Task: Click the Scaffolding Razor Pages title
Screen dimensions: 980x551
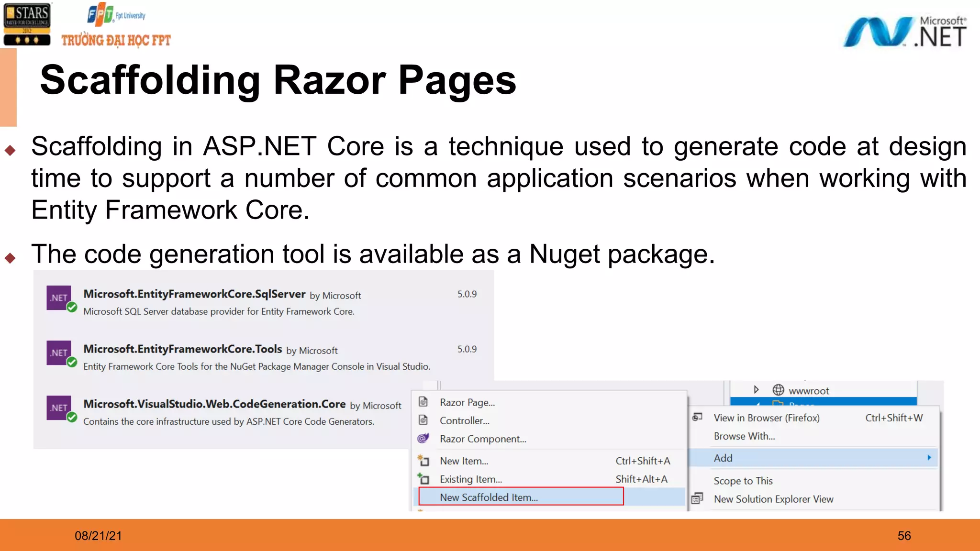Action: pos(278,80)
